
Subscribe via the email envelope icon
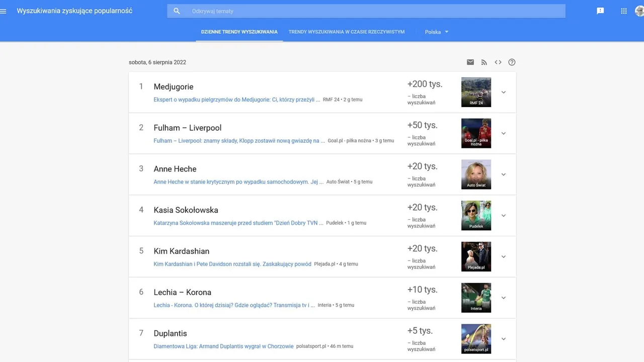point(470,62)
